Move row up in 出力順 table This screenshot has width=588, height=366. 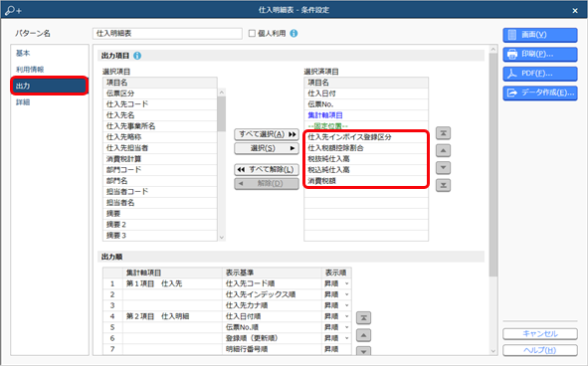363,335
